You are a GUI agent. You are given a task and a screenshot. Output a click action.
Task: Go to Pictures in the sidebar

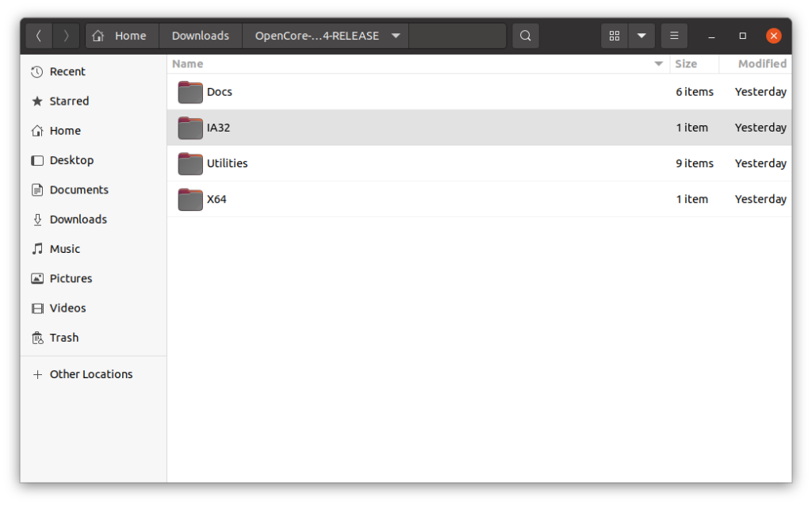tap(94, 278)
